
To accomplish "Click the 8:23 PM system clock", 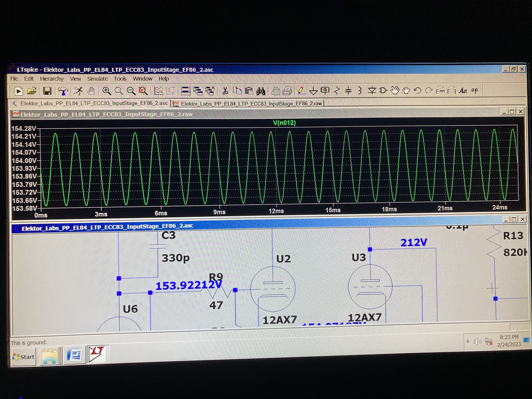I will pyautogui.click(x=509, y=337).
